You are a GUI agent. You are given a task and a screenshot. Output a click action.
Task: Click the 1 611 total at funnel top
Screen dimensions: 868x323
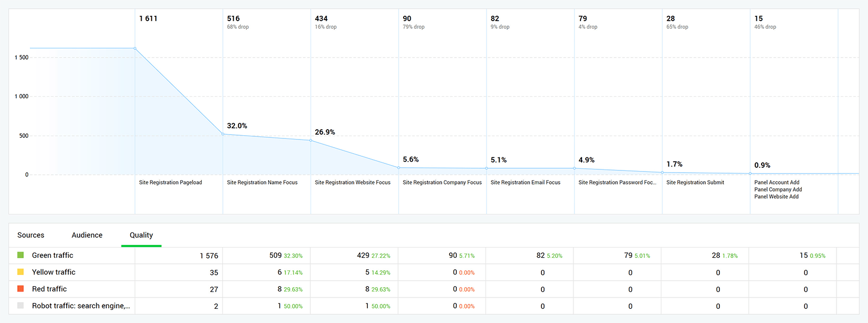[148, 18]
